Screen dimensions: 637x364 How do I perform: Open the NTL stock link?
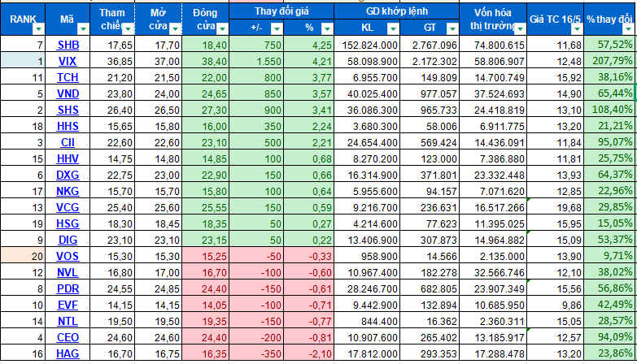(68, 321)
